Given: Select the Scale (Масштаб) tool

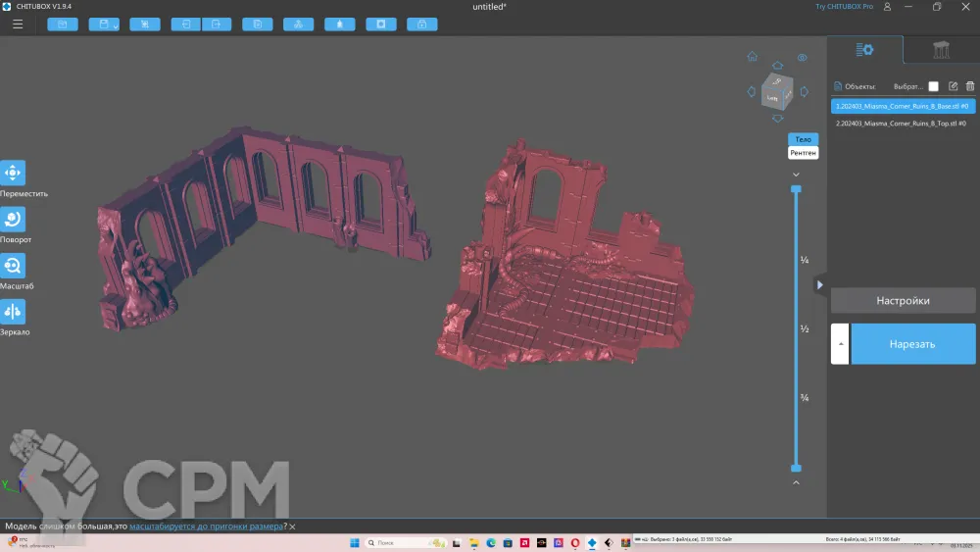Looking at the screenshot, I should (x=13, y=266).
